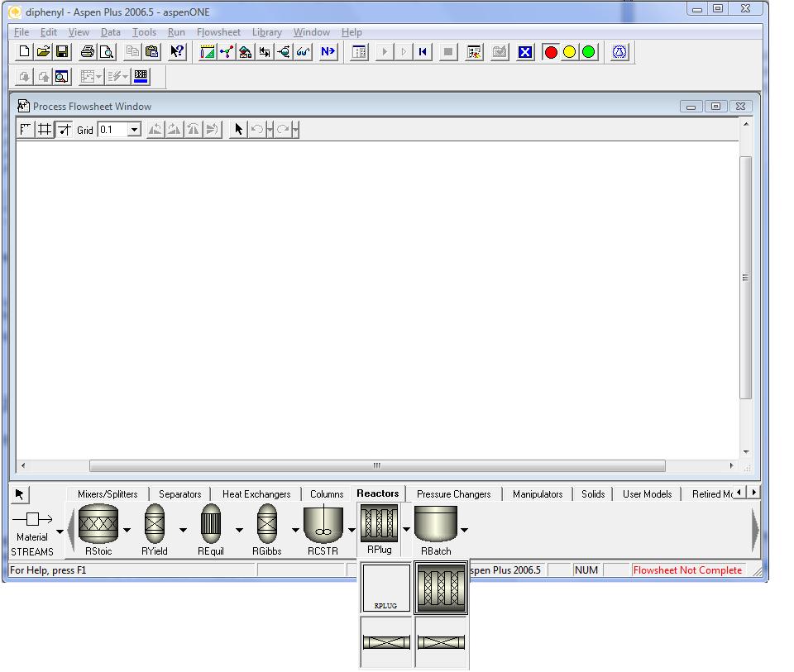The width and height of the screenshot is (794, 672).
Task: Click the Step run icon
Action: 404,51
